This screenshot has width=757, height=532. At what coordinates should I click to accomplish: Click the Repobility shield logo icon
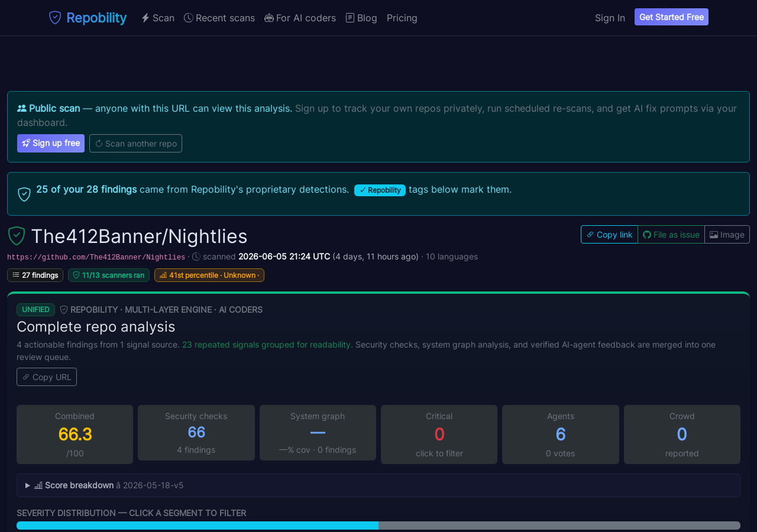tap(55, 18)
